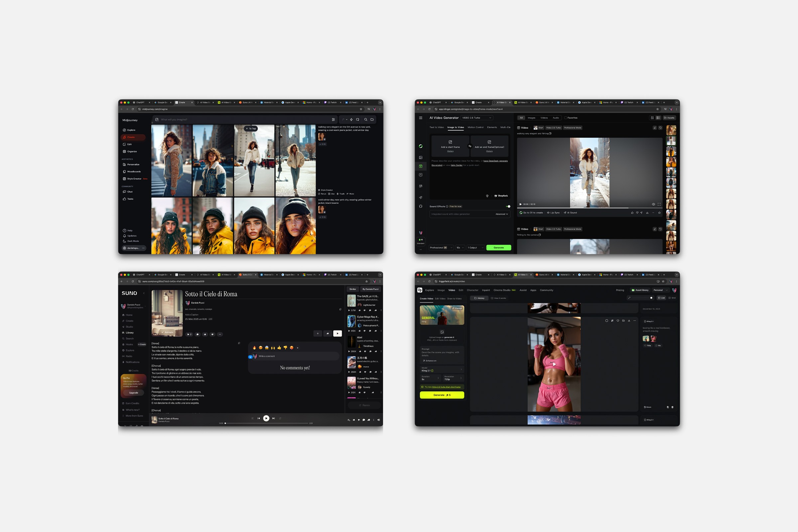Viewport: 798px width, 532px height.
Task: Open Kling hamburger menu icon
Action: point(421,118)
